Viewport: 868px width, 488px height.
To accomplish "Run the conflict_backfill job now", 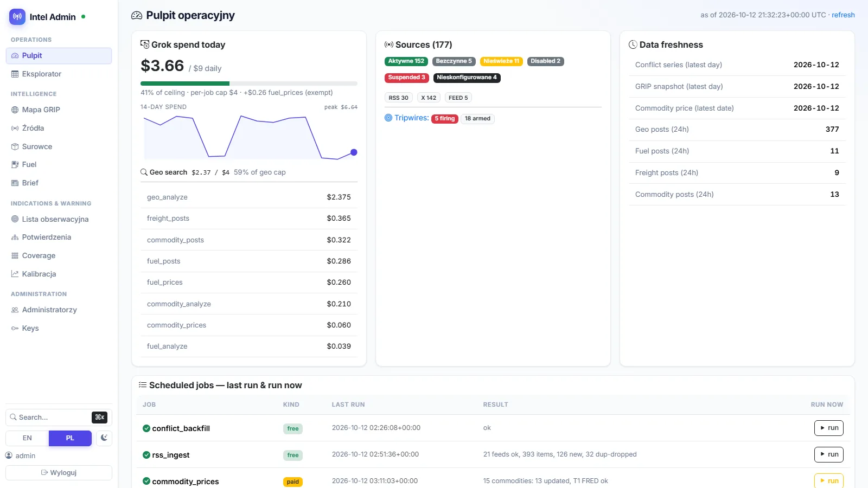I will pyautogui.click(x=828, y=428).
